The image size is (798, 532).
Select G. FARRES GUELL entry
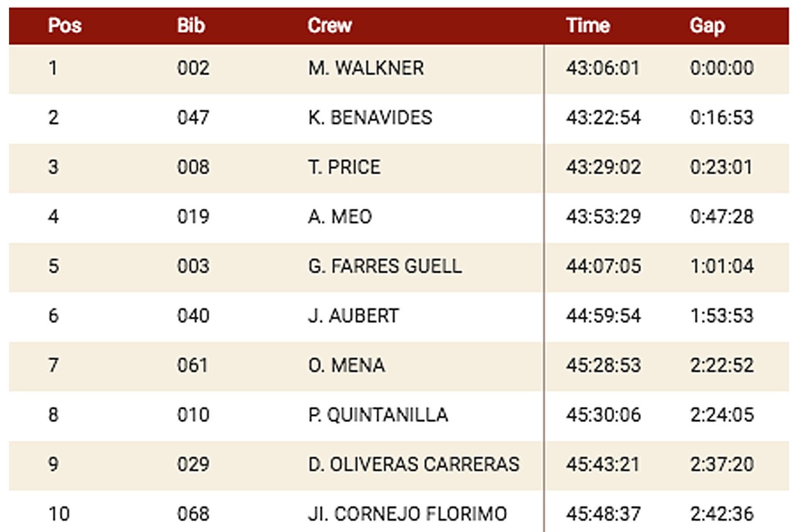pos(385,267)
